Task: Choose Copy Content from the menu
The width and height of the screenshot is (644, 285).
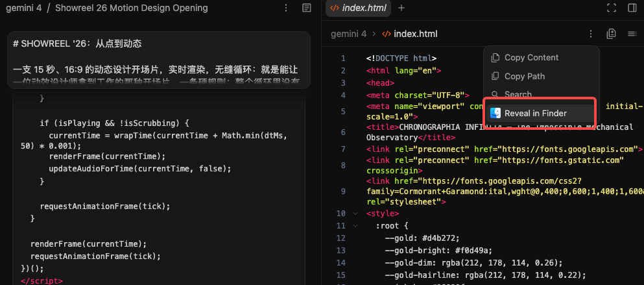Action: [x=541, y=58]
